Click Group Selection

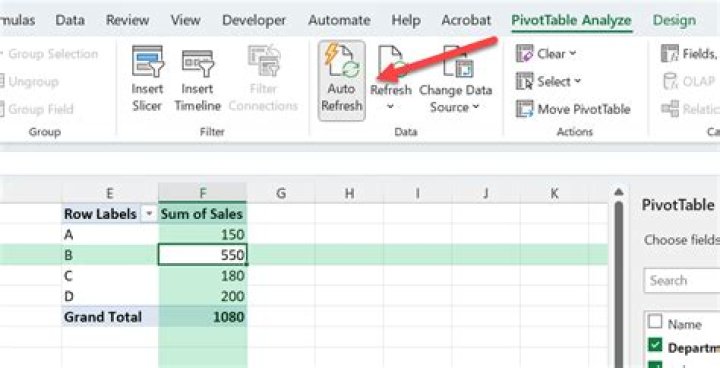click(x=50, y=54)
